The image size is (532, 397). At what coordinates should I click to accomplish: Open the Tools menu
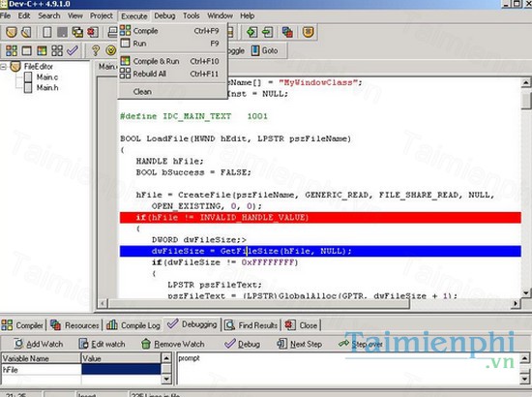(191, 15)
